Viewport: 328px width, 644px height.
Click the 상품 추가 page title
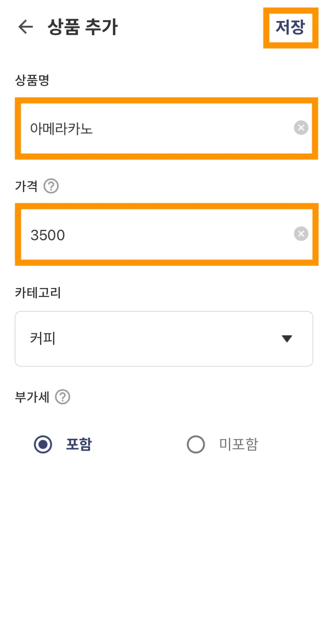(83, 27)
